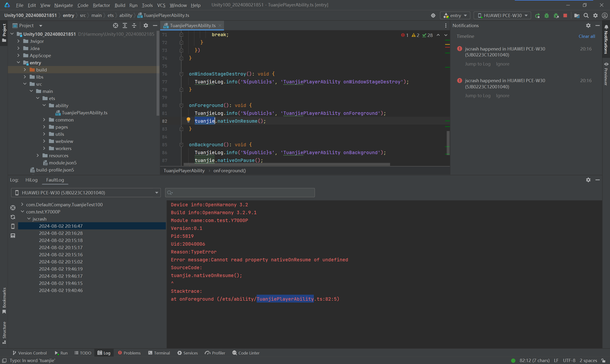Toggle the Notifications sidebar button on right edge
This screenshot has height=364, width=610.
(x=606, y=39)
